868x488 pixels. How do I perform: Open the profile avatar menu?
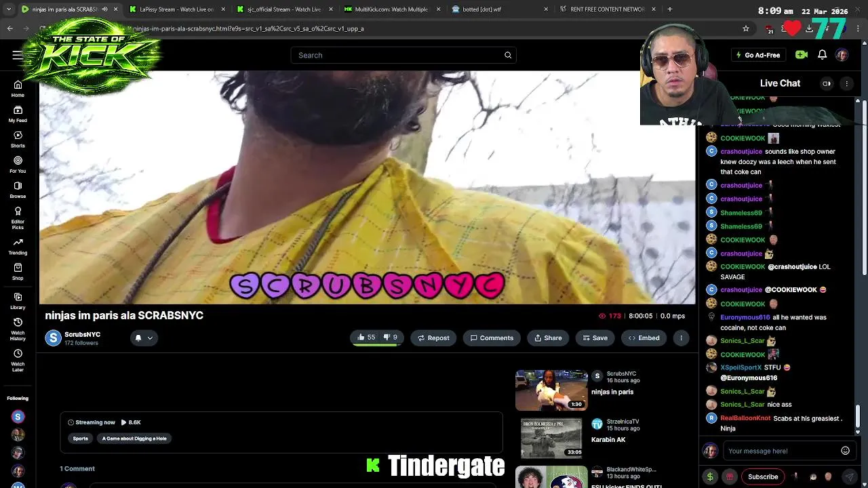[842, 55]
